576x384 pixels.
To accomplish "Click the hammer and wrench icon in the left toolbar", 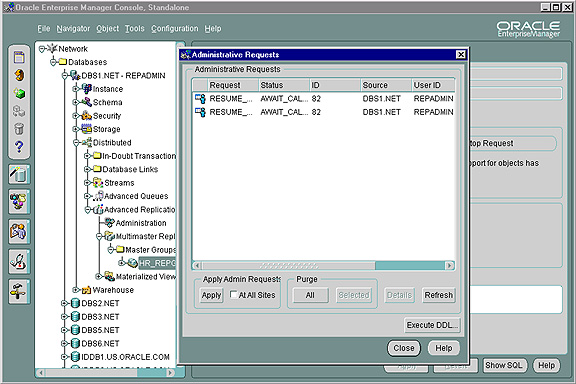I will pyautogui.click(x=19, y=291).
